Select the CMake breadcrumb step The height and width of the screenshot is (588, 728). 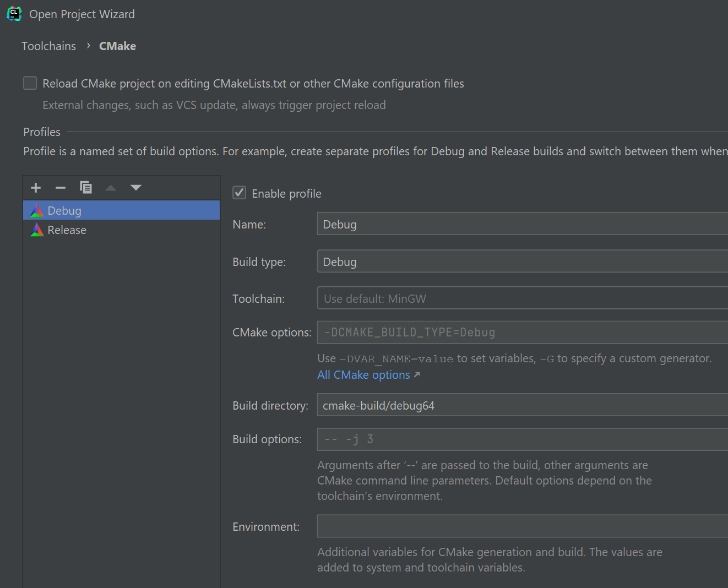point(117,46)
